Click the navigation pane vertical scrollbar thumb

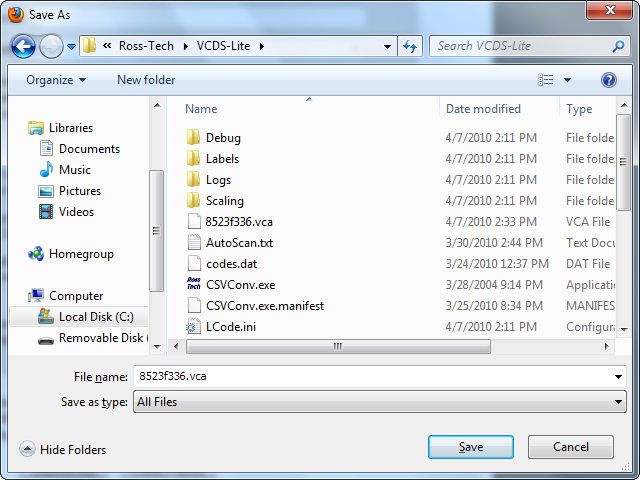click(x=156, y=231)
